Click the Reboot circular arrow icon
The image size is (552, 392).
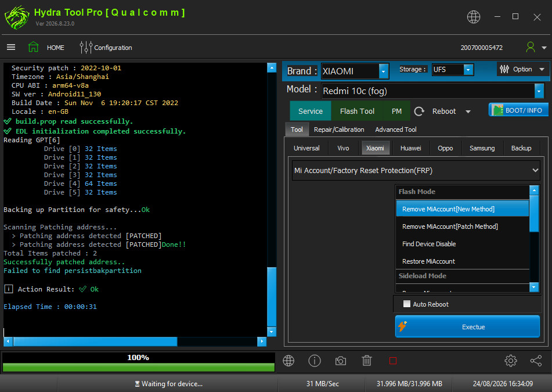click(419, 112)
